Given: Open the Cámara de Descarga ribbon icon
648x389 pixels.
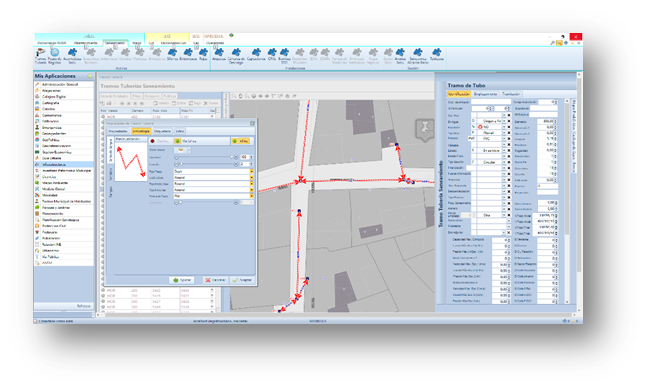Looking at the screenshot, I should 236,56.
